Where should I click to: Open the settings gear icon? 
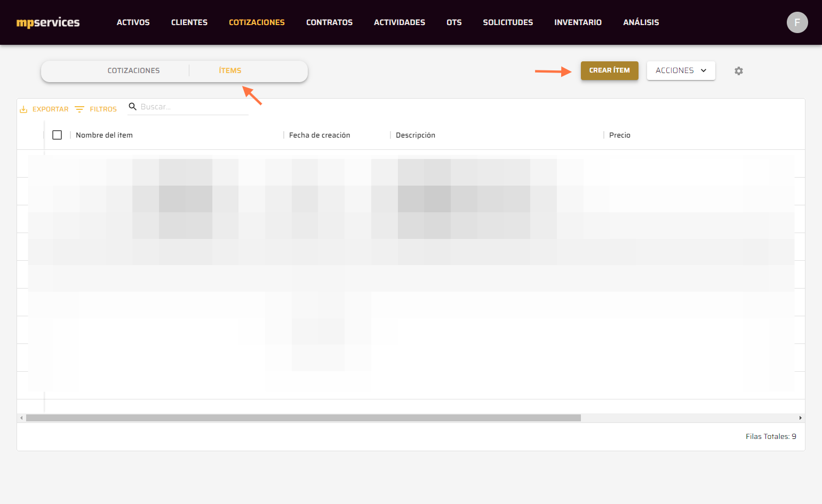(739, 71)
